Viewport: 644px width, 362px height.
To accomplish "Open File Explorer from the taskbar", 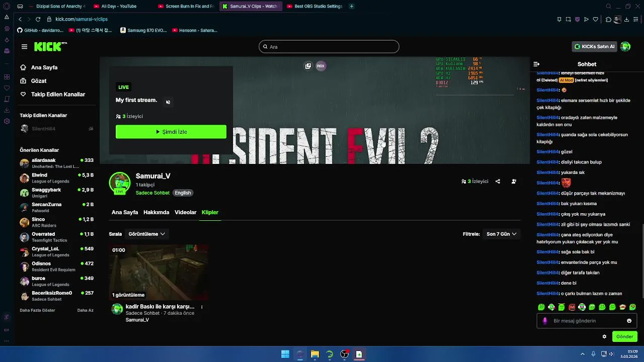I will [314, 354].
